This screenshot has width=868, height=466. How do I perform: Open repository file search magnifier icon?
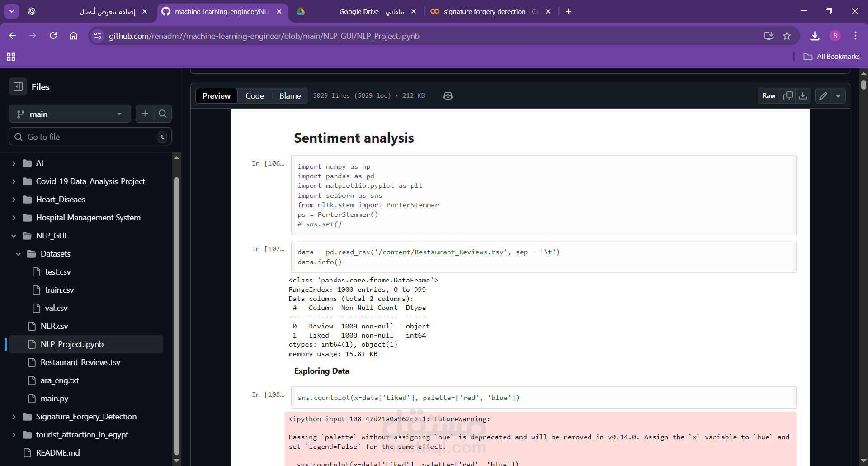(163, 114)
